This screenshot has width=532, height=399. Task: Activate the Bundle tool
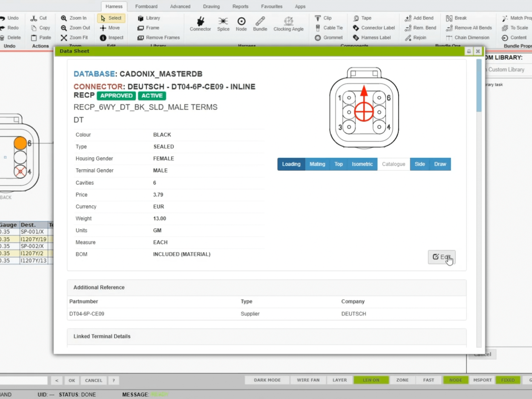[260, 23]
